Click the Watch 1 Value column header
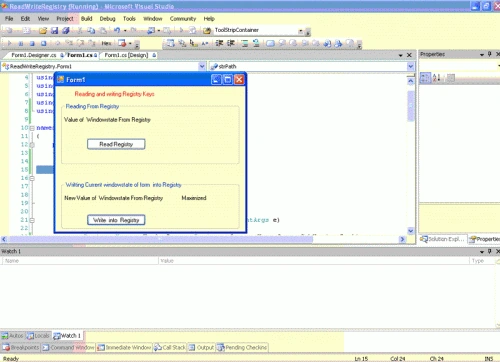The image size is (500, 362). coord(314,261)
